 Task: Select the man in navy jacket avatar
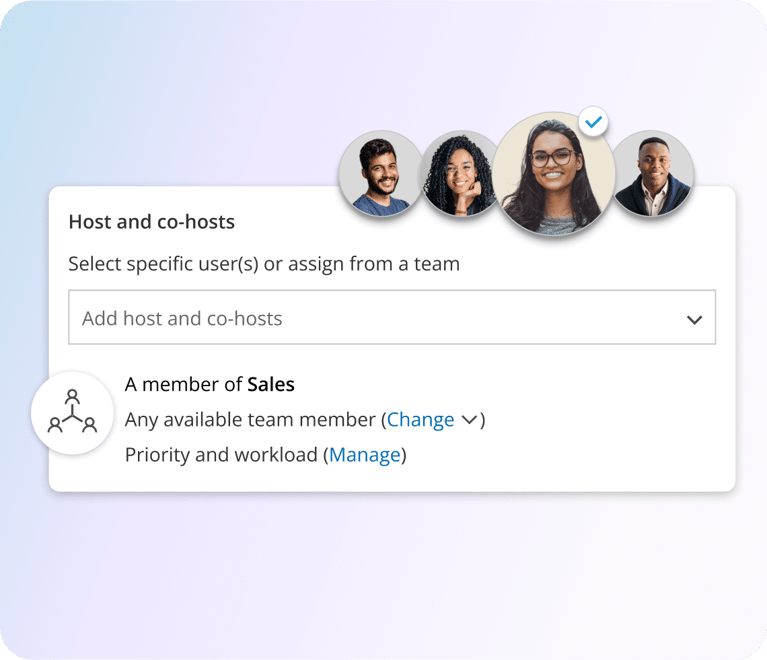point(653,173)
